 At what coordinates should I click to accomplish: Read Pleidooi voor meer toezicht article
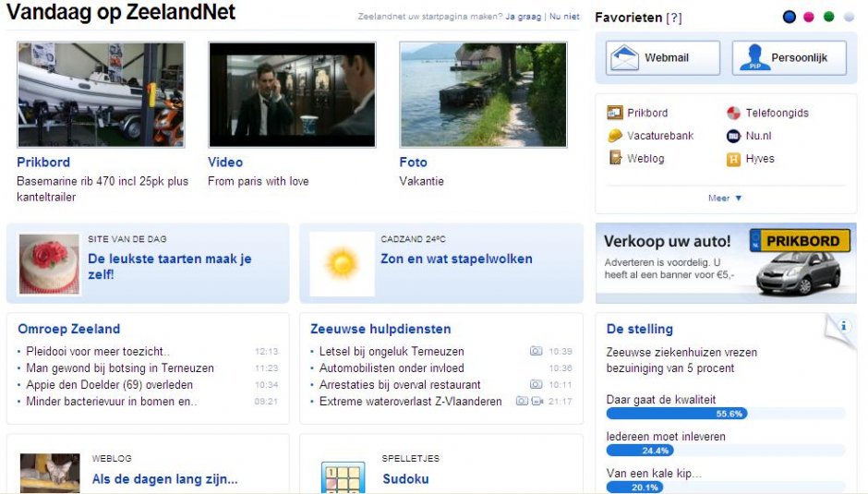click(x=98, y=351)
